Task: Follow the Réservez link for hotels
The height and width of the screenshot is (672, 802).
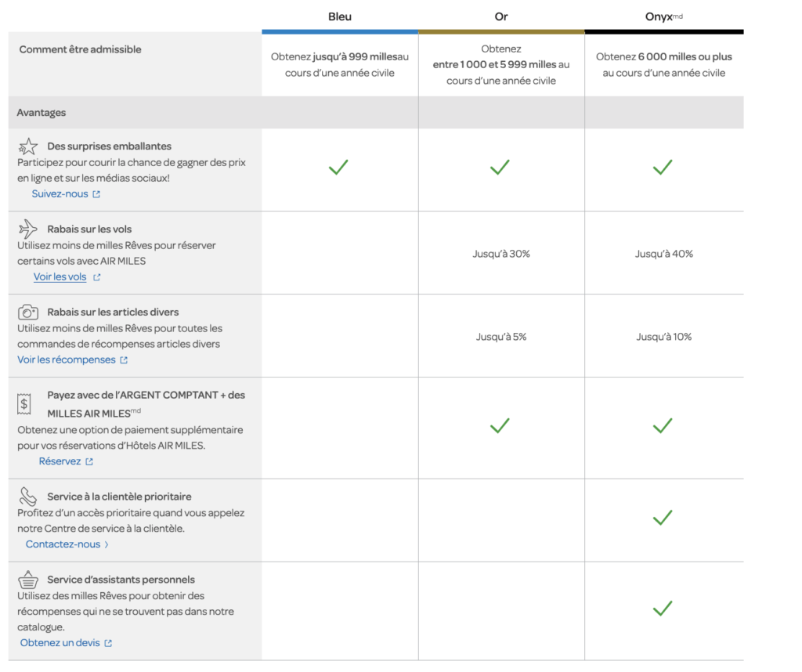Action: click(60, 461)
